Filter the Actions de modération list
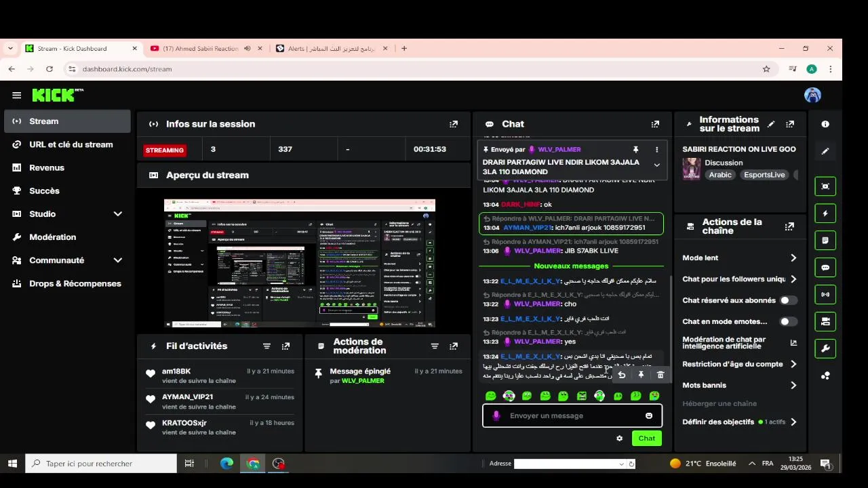Screen dimensions: 868x488 [435, 346]
